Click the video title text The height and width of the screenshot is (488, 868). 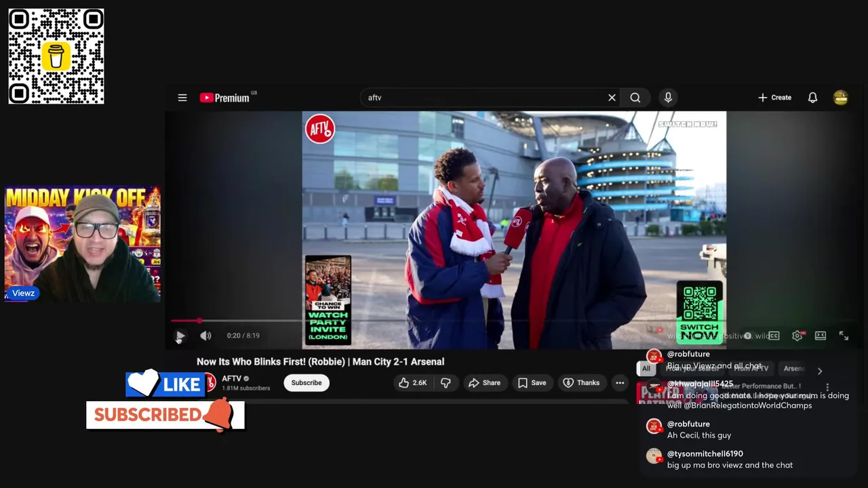pyautogui.click(x=320, y=362)
